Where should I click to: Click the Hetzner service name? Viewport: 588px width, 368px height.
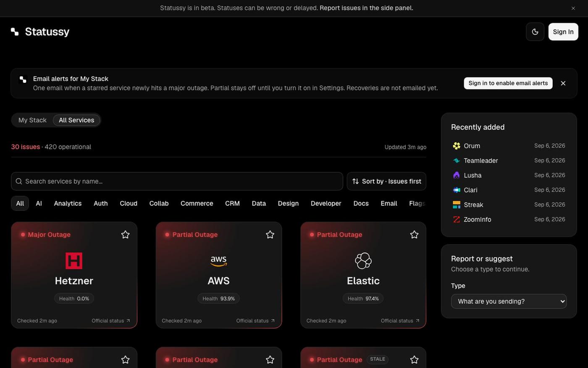(x=74, y=281)
